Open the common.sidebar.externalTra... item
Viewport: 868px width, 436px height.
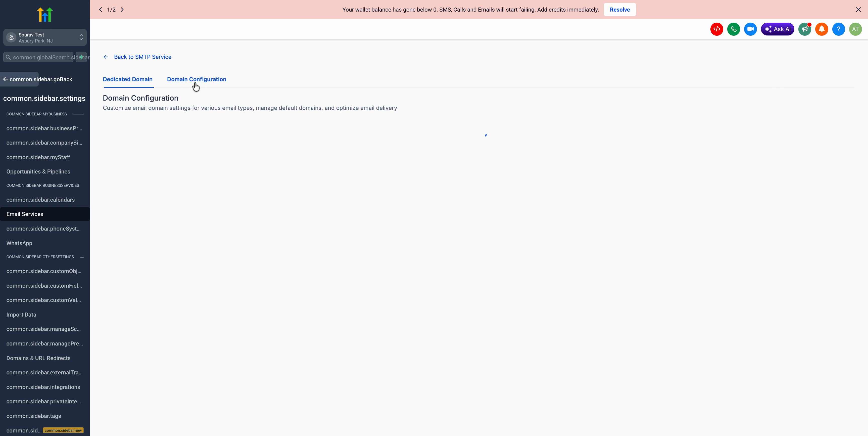click(x=45, y=373)
